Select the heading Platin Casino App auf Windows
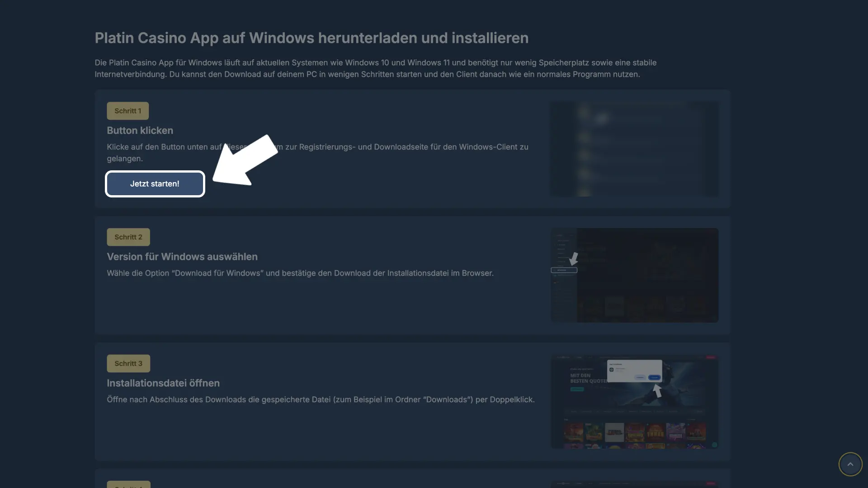The width and height of the screenshot is (868, 488). pyautogui.click(x=311, y=38)
